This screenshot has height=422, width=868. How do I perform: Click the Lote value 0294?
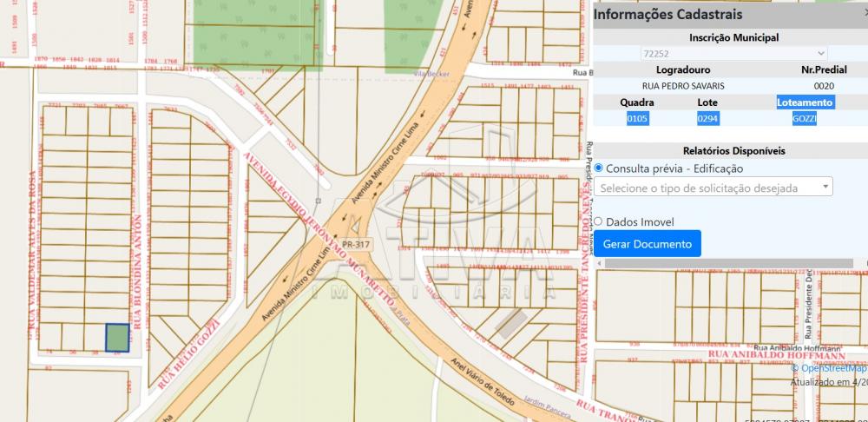pyautogui.click(x=707, y=118)
